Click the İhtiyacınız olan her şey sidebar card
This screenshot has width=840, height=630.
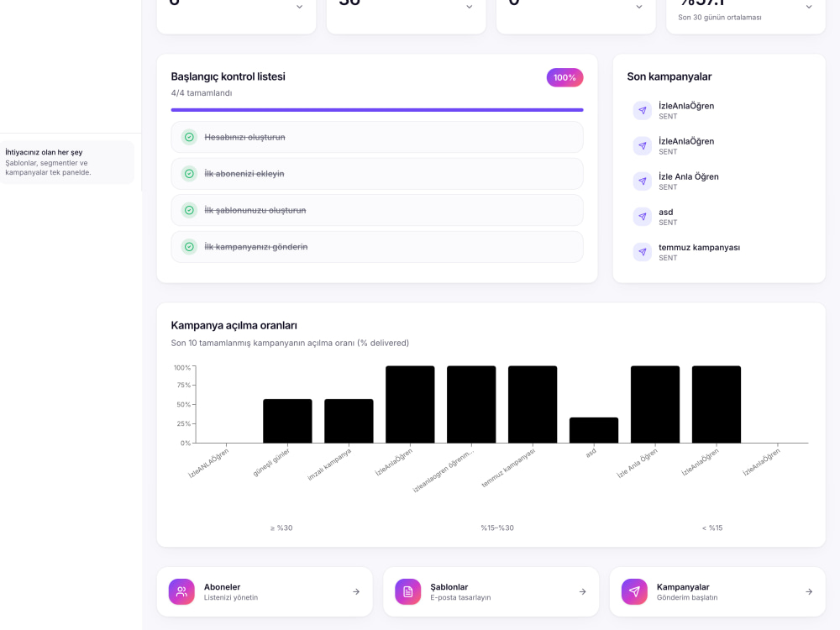point(67,162)
